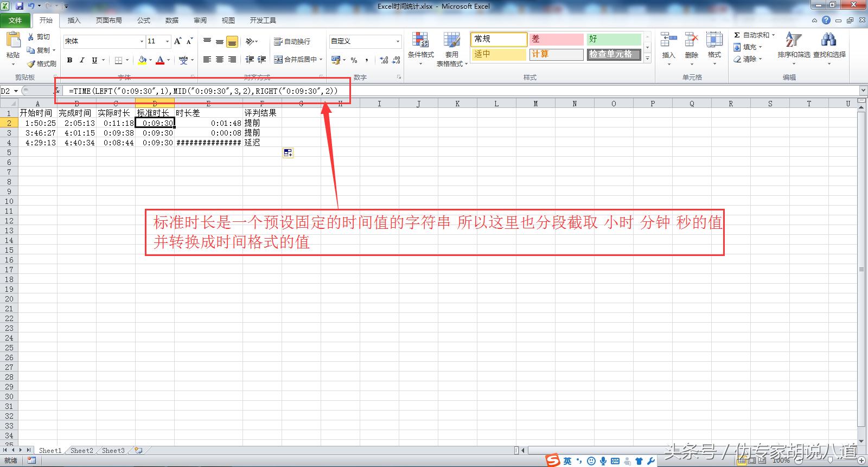Click the text orientation icon
The image size is (868, 467).
pyautogui.click(x=250, y=41)
